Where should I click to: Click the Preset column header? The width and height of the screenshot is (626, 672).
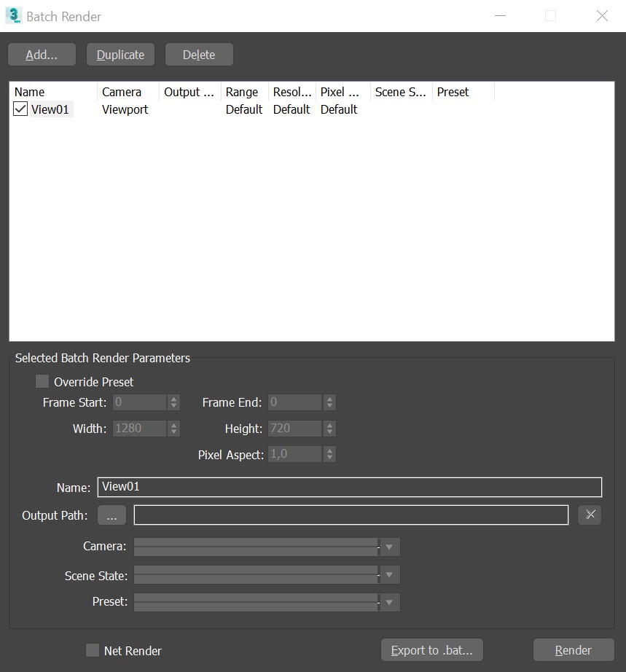tap(463, 92)
